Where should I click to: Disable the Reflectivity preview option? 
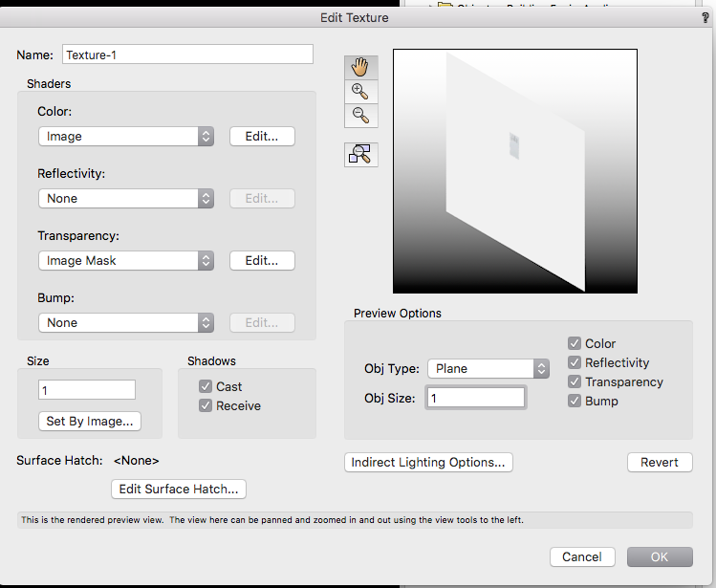[575, 363]
